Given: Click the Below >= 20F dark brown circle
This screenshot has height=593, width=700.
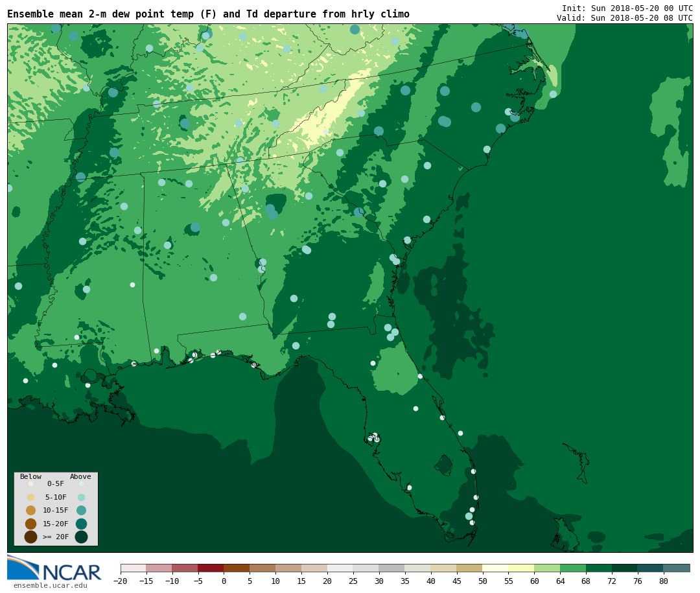Looking at the screenshot, I should pyautogui.click(x=31, y=537).
